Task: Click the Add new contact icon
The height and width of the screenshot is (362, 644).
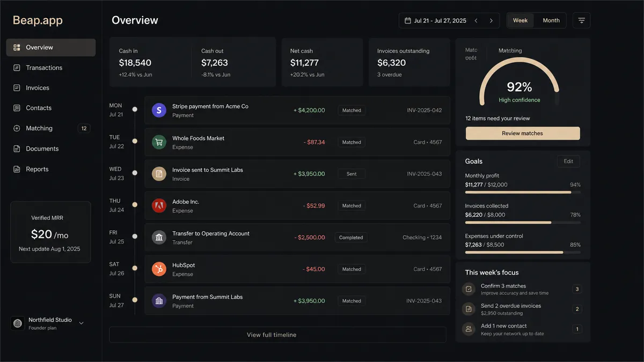Action: (x=469, y=329)
